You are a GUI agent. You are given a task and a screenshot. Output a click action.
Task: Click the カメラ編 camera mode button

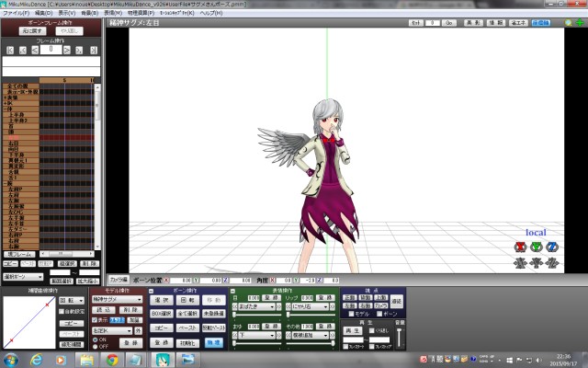pyautogui.click(x=119, y=280)
